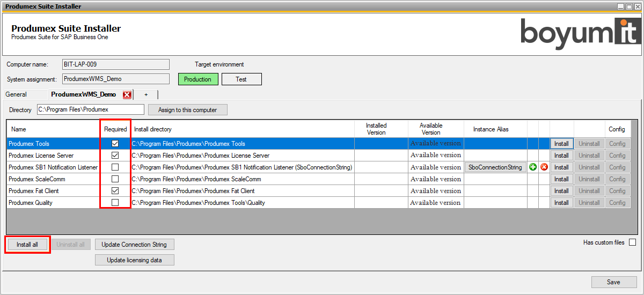Open SboConnectionString instance alias button
Viewport: 644px width, 295px height.
495,167
